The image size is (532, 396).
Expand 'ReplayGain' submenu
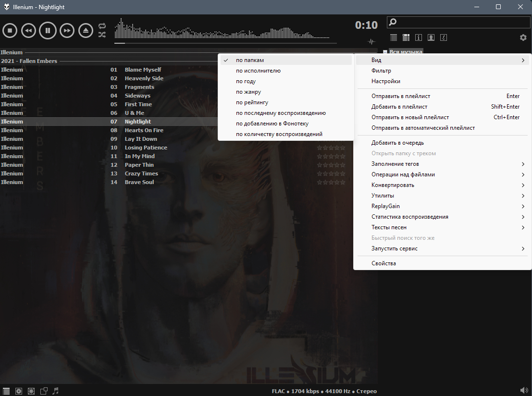[x=443, y=206]
